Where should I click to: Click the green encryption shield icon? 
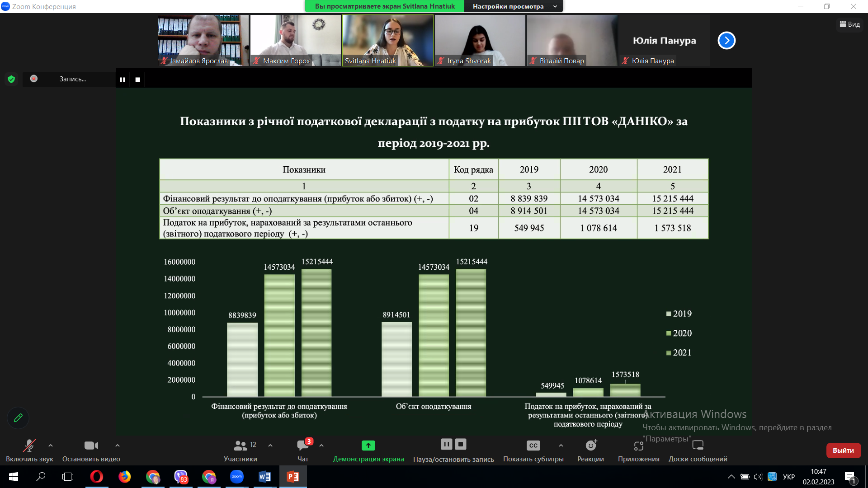click(x=11, y=79)
